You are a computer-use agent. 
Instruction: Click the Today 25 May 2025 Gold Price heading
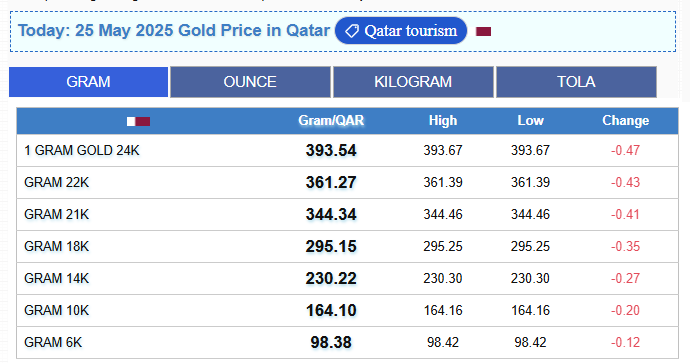point(174,30)
